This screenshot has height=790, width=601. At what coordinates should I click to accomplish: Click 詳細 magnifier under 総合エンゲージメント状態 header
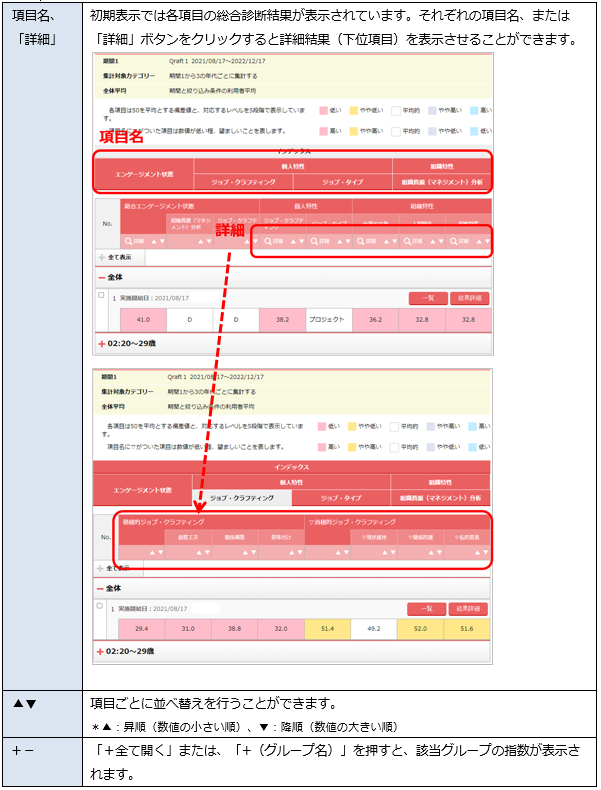click(133, 241)
